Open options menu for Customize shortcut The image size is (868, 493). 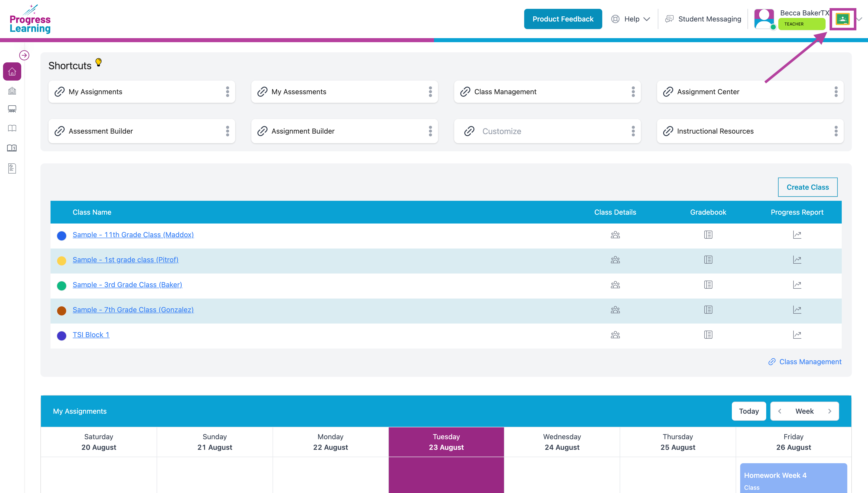point(633,131)
